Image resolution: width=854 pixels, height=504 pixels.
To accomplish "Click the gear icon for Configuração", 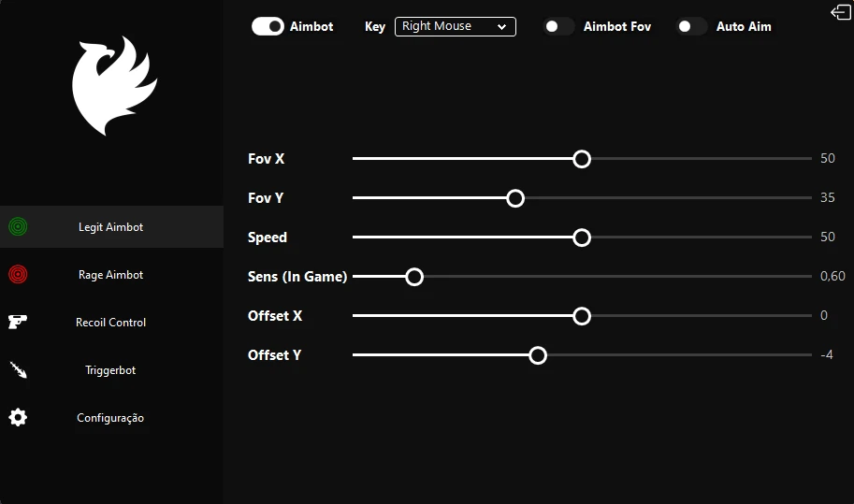I will (18, 418).
